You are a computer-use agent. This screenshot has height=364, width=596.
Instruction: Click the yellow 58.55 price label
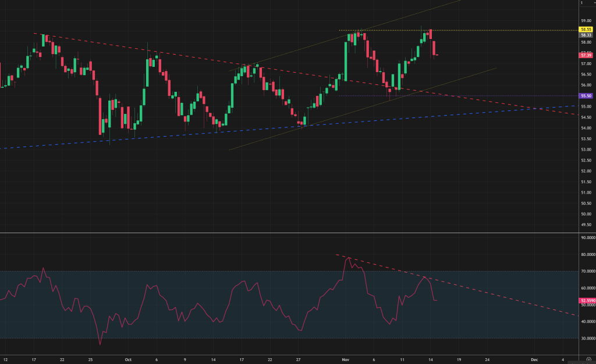click(586, 30)
